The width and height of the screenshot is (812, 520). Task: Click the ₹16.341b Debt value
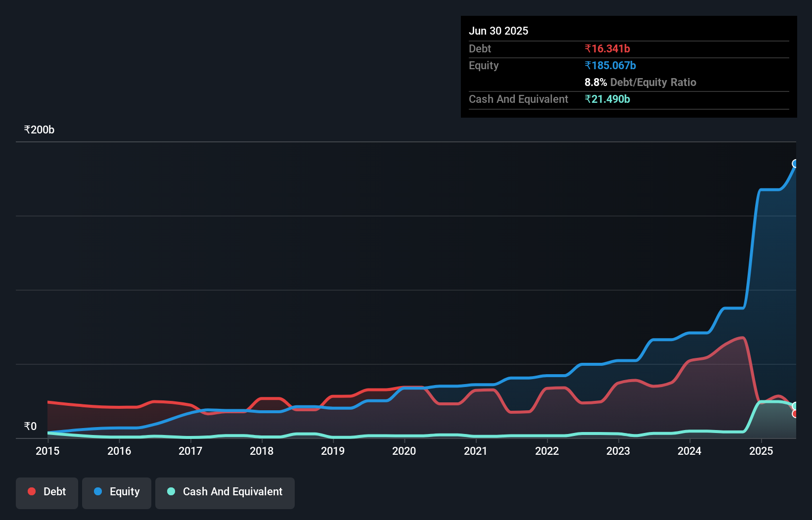(607, 48)
